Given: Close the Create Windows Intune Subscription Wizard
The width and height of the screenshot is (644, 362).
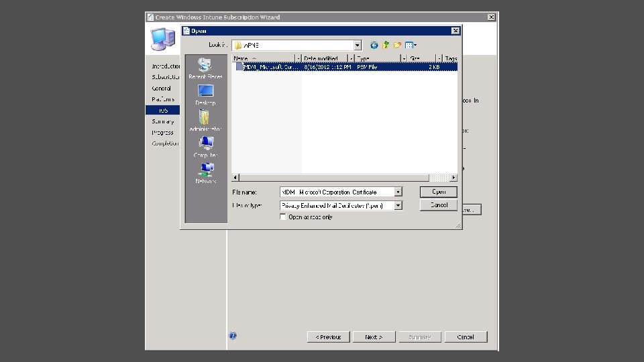Looking at the screenshot, I should point(491,17).
